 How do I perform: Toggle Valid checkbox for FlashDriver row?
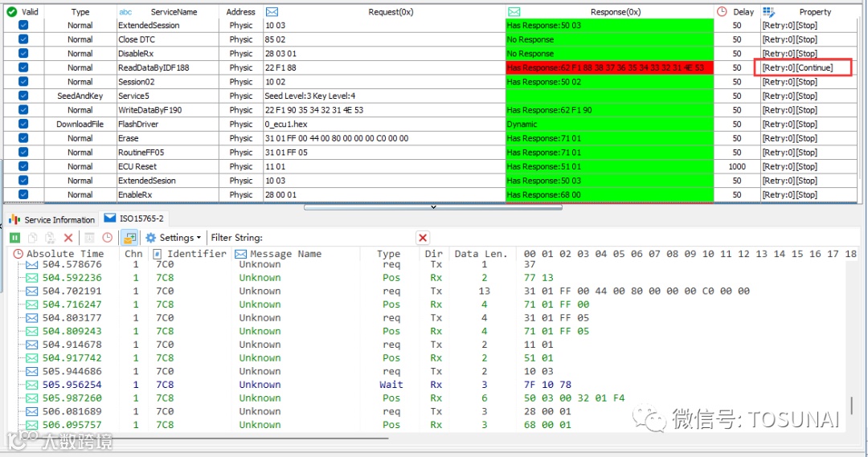tap(23, 124)
